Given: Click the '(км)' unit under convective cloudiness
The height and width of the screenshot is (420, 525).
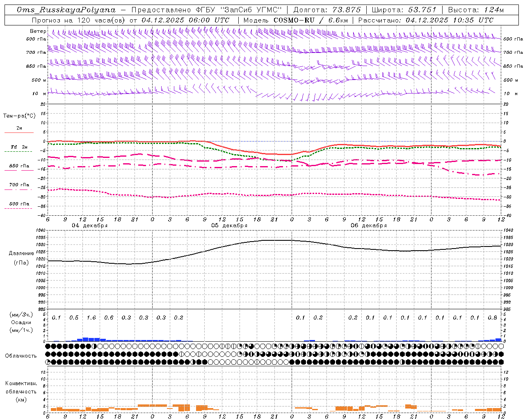Looking at the screenshot, I should (x=21, y=399).
